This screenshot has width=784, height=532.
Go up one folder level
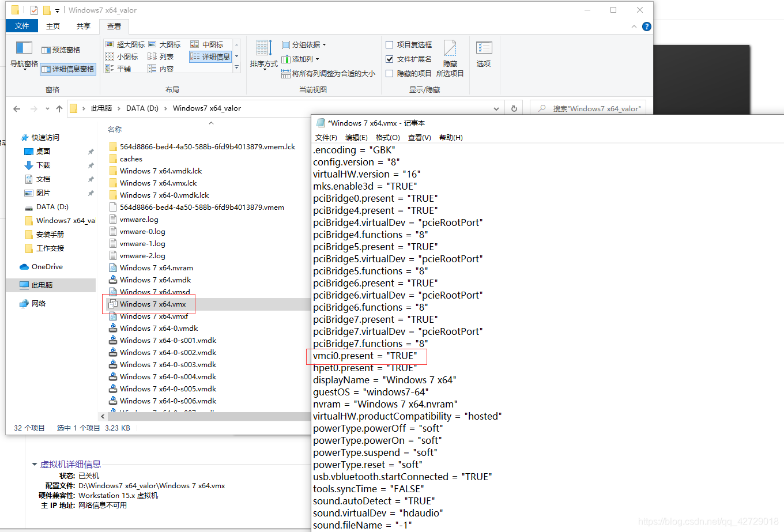59,108
